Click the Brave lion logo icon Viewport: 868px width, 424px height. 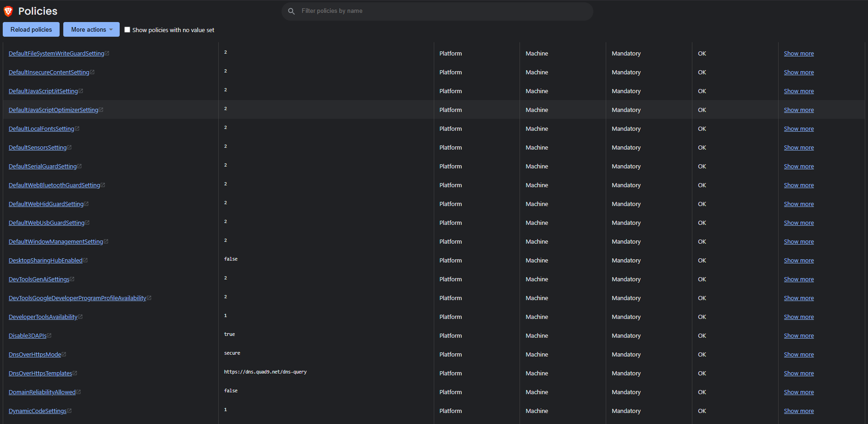coord(8,11)
